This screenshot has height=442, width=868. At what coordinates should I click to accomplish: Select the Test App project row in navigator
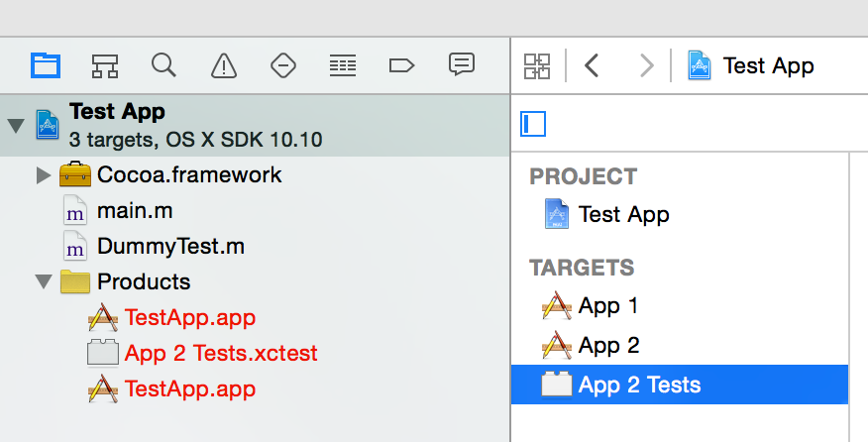255,126
